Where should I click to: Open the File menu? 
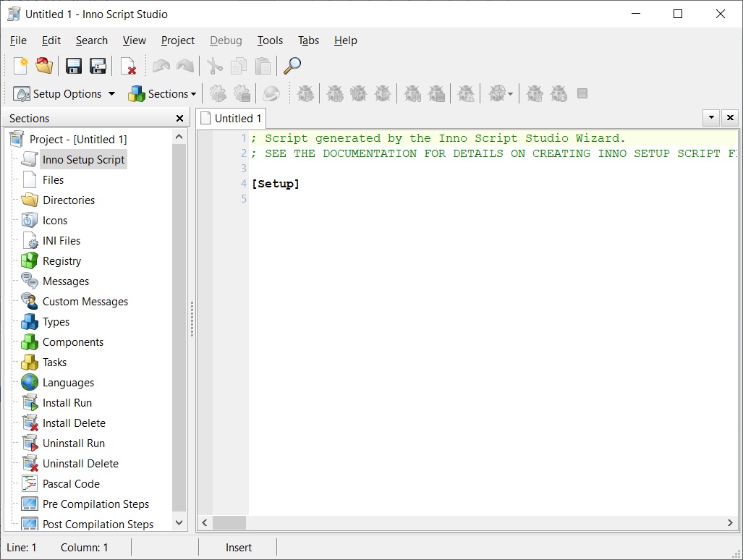(19, 41)
